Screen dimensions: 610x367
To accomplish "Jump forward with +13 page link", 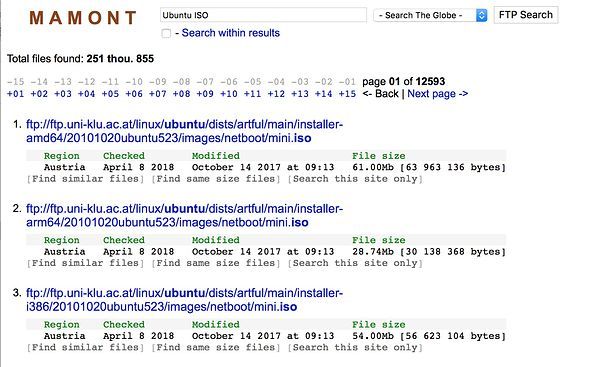I will [x=300, y=94].
